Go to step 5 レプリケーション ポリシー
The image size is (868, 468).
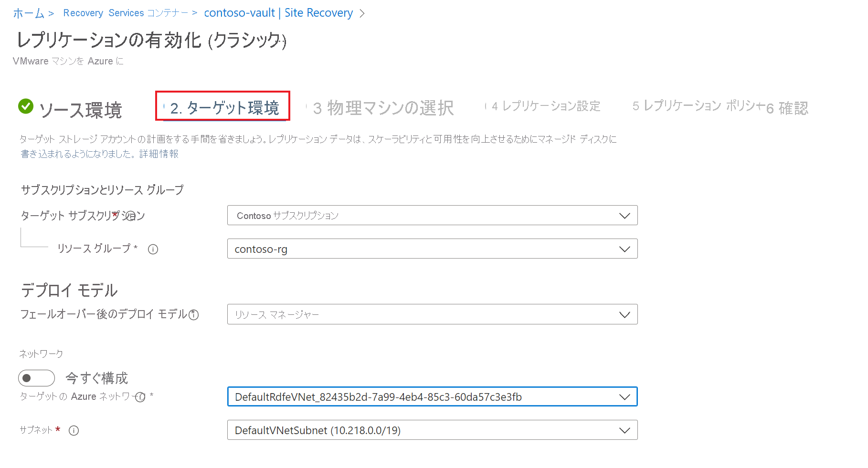pyautogui.click(x=699, y=105)
